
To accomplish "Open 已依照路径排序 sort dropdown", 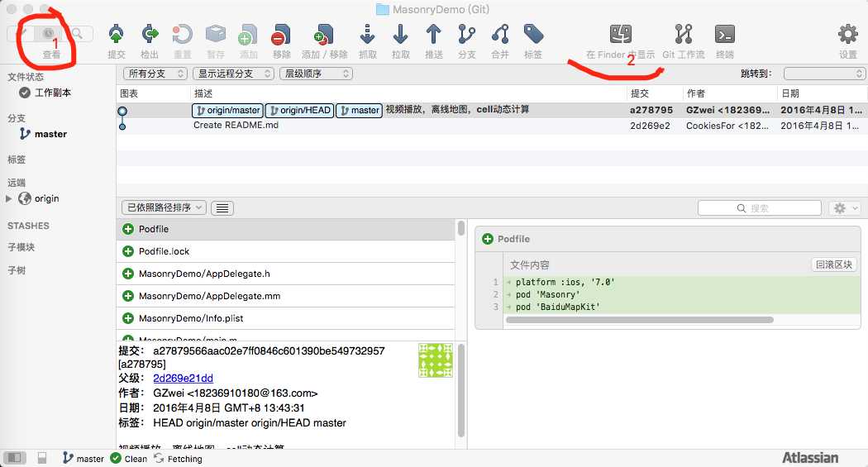I will click(x=164, y=207).
